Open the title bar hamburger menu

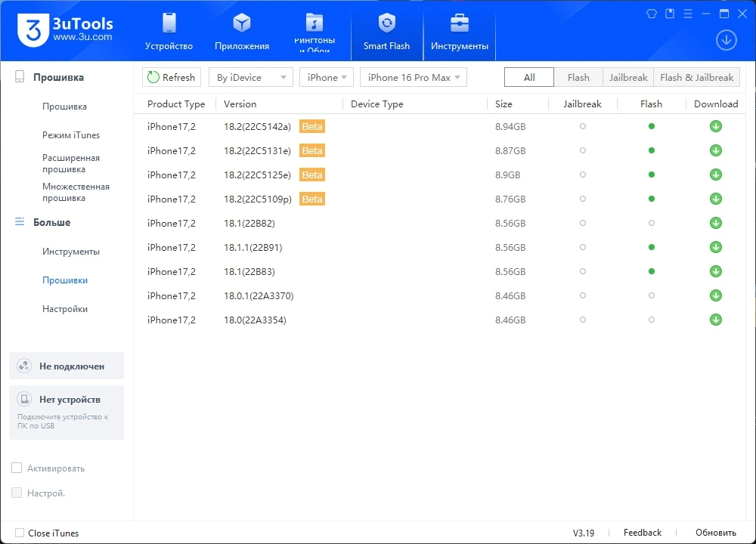688,14
